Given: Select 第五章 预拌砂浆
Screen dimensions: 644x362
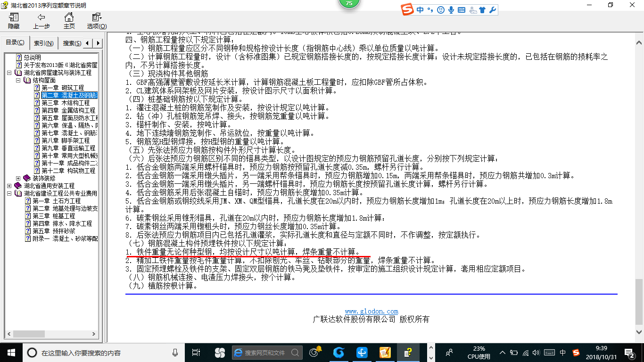Looking at the screenshot, I should pos(54,231).
